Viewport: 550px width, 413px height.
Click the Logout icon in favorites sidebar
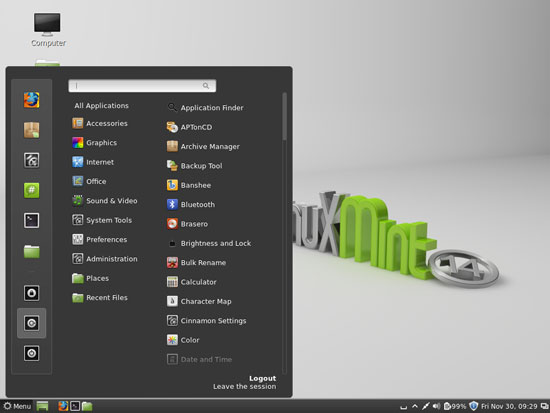click(32, 323)
